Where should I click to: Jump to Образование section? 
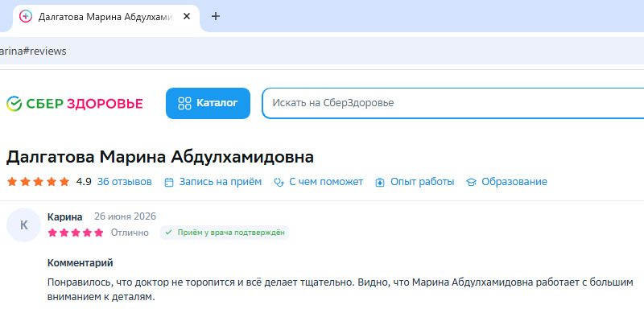(514, 182)
